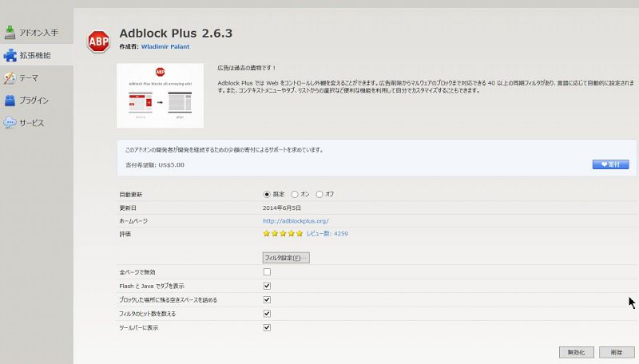639x364 pixels.
Task: Click the donation amount text US$5.00
Action: 171,165
